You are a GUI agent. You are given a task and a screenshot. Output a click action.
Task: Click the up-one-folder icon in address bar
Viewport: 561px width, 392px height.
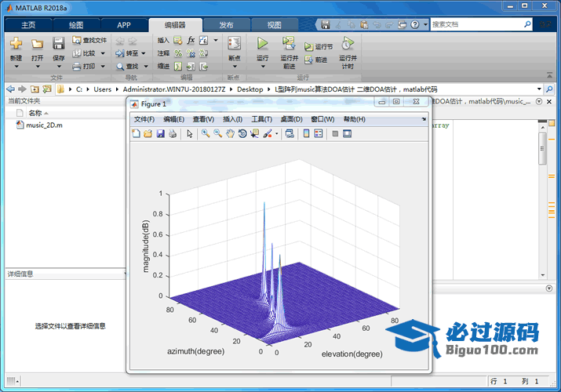pyautogui.click(x=35, y=89)
